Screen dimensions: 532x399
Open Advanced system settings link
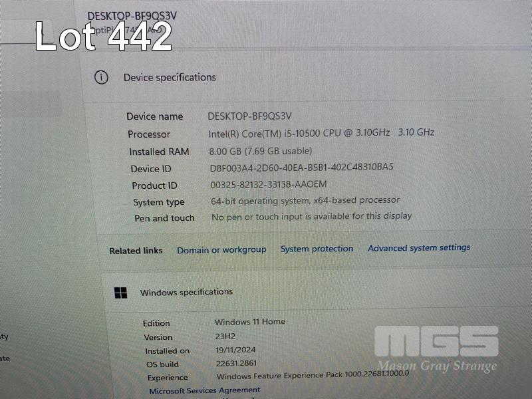(419, 247)
